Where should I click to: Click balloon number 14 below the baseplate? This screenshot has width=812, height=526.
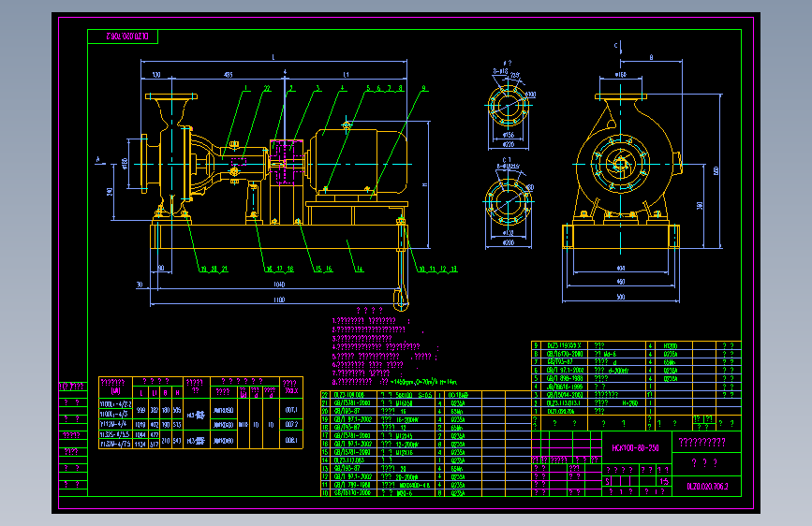tap(360, 269)
